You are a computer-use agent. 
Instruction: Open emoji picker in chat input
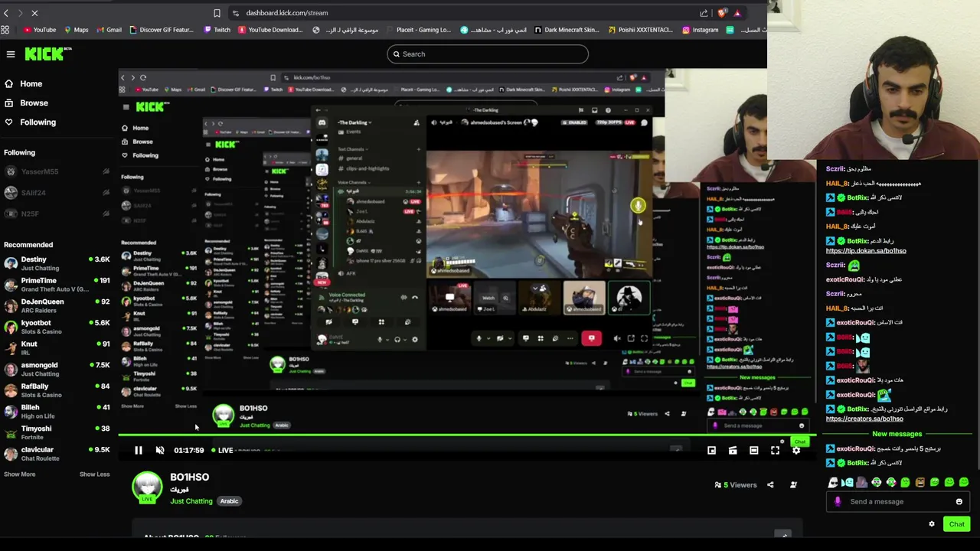pyautogui.click(x=959, y=501)
